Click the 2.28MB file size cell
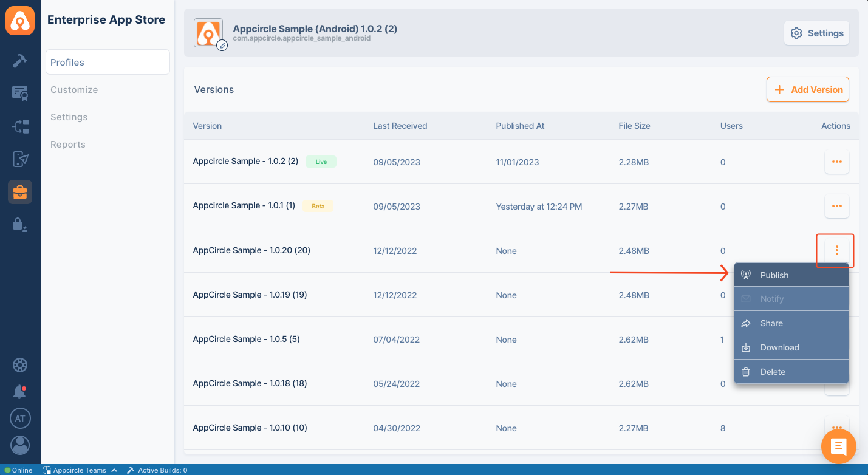 tap(634, 162)
